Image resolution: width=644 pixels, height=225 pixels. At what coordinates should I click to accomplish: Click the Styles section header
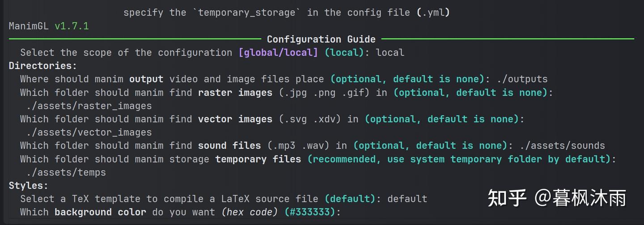coord(29,186)
